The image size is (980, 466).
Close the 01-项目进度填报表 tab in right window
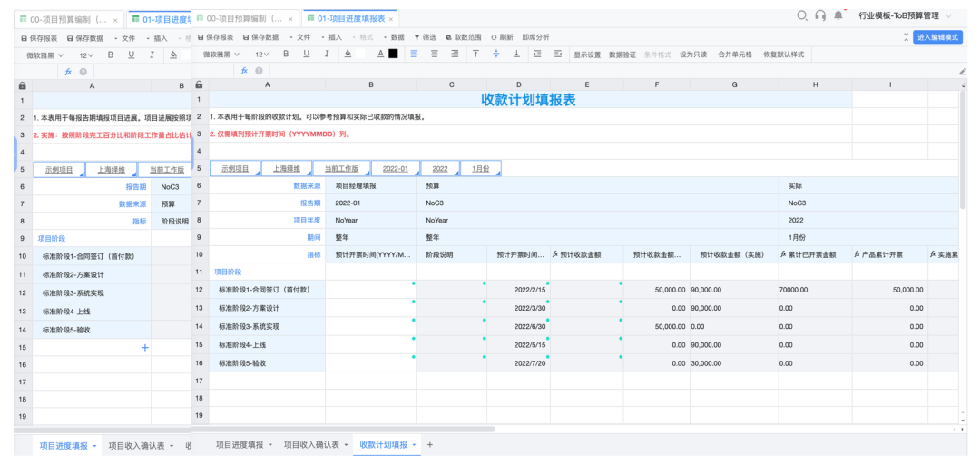pyautogui.click(x=391, y=19)
